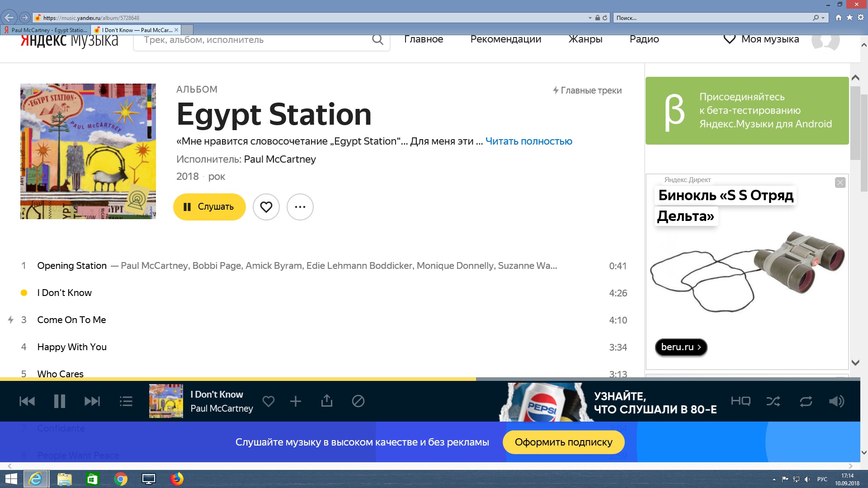This screenshot has height=488, width=868.
Task: Block track with the dislike icon
Action: (x=358, y=401)
